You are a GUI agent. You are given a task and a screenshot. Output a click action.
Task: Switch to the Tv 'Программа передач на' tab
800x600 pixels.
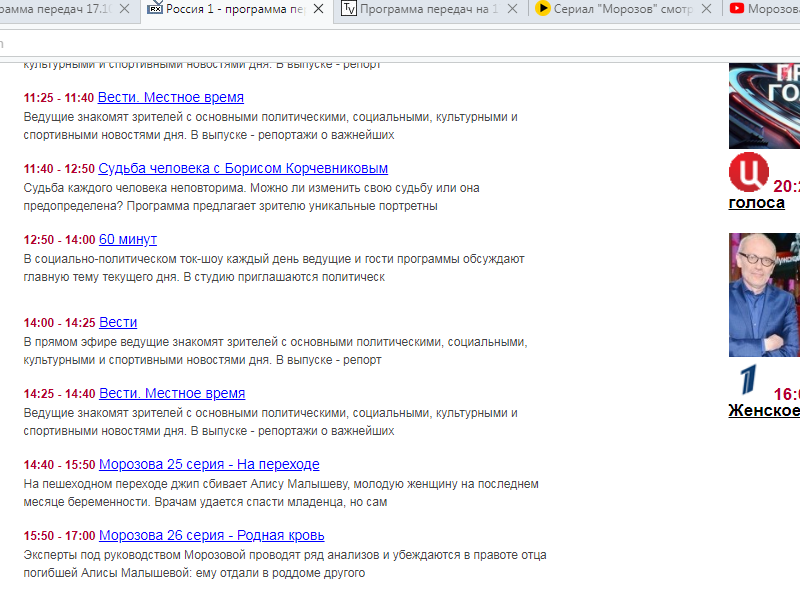pos(430,9)
